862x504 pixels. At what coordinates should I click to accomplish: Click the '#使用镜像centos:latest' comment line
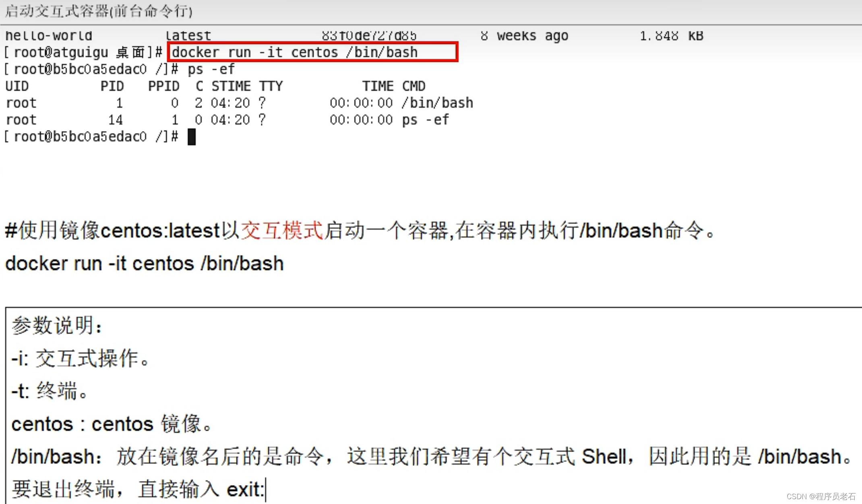[113, 231]
